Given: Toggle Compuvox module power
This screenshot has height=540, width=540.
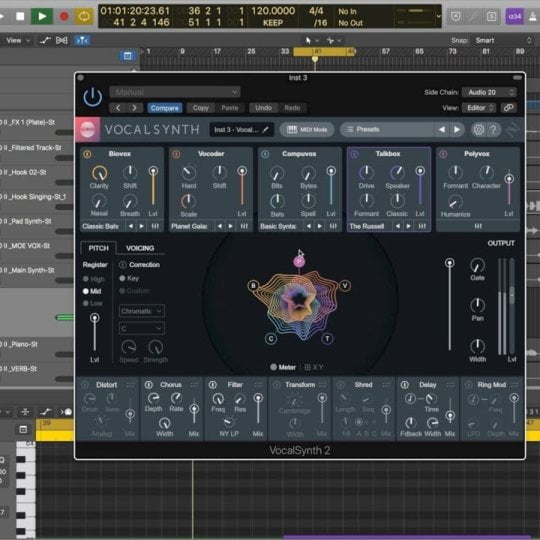Looking at the screenshot, I should point(265,154).
